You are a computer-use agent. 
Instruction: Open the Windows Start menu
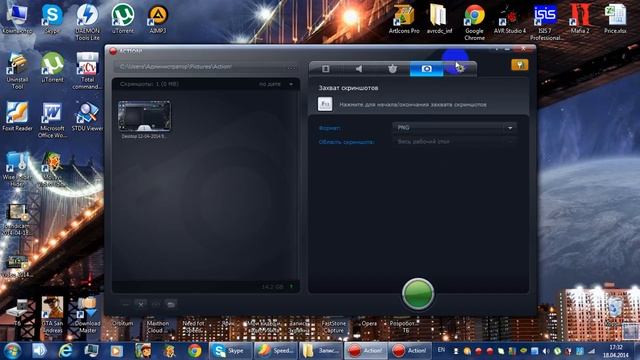pyautogui.click(x=12, y=351)
